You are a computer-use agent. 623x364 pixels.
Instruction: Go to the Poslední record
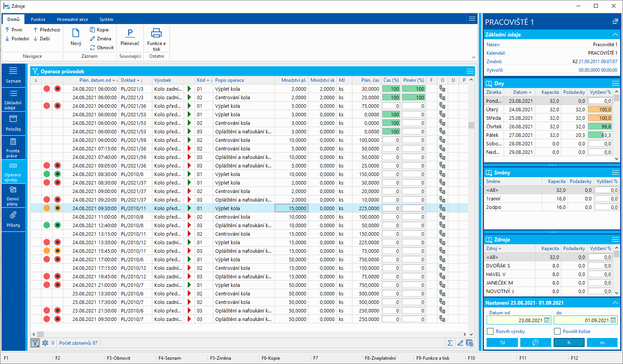tap(17, 39)
